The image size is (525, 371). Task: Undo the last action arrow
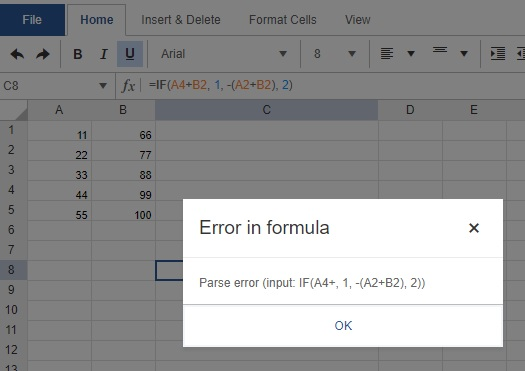17,54
